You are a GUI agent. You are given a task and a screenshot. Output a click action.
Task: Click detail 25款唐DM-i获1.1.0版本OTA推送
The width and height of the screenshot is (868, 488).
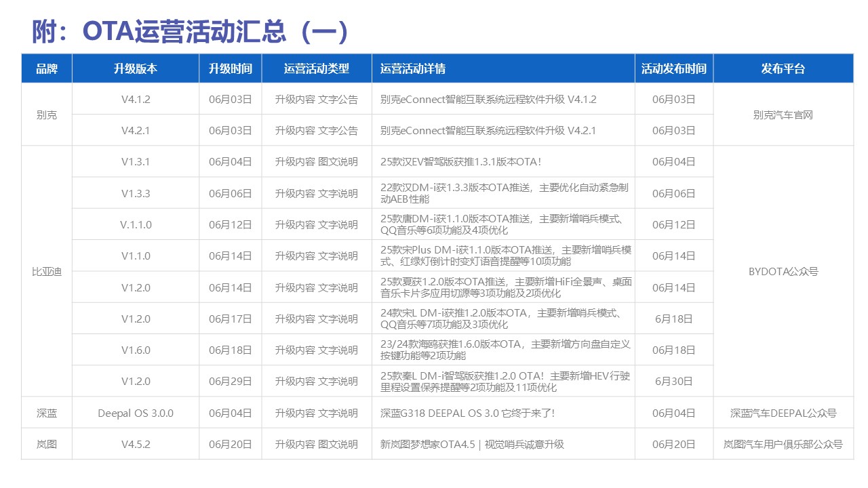click(x=504, y=224)
